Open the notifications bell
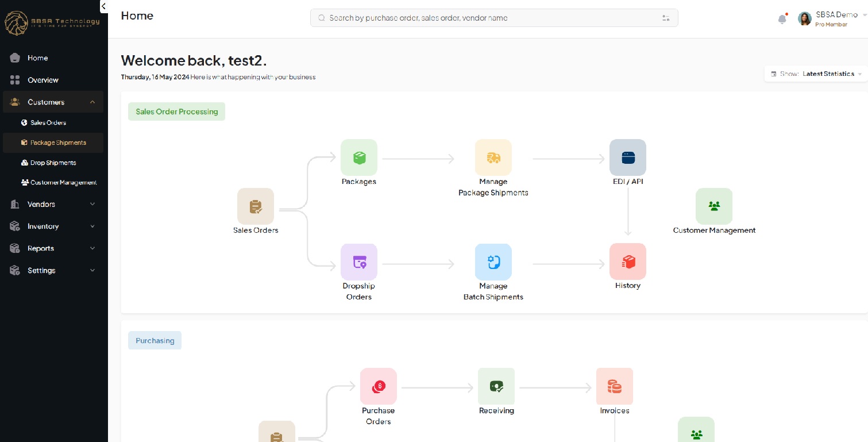This screenshot has width=868, height=442. point(782,18)
